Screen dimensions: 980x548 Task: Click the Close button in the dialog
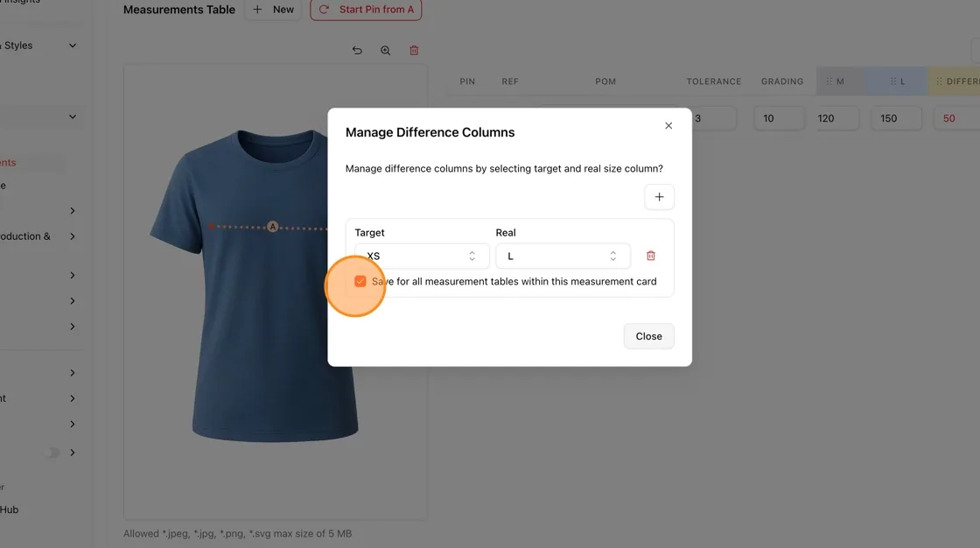pyautogui.click(x=648, y=336)
